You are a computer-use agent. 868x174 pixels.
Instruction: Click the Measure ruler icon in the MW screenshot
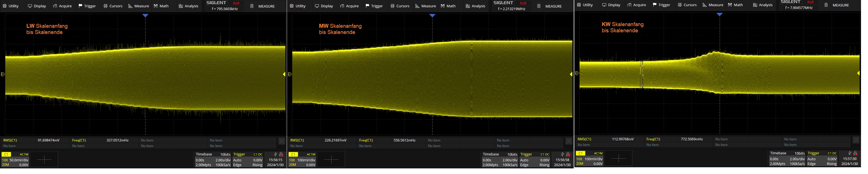[x=417, y=6]
